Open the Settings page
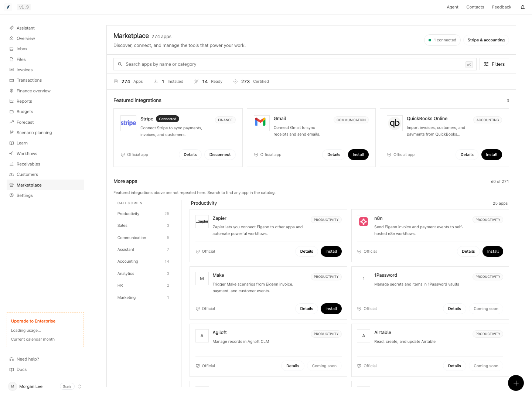 point(45,195)
